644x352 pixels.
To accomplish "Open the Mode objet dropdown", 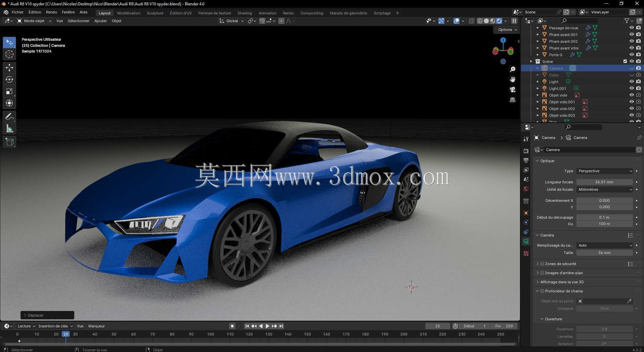I will coord(34,21).
